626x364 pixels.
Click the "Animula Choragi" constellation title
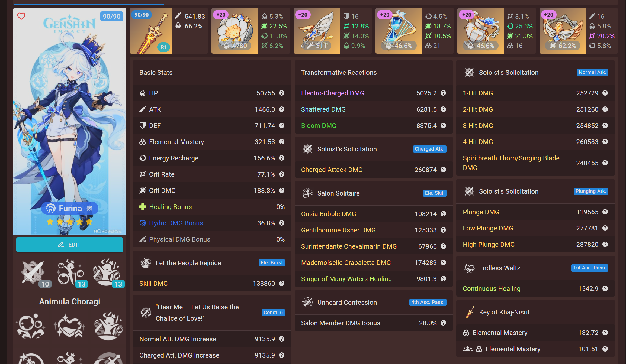[70, 301]
